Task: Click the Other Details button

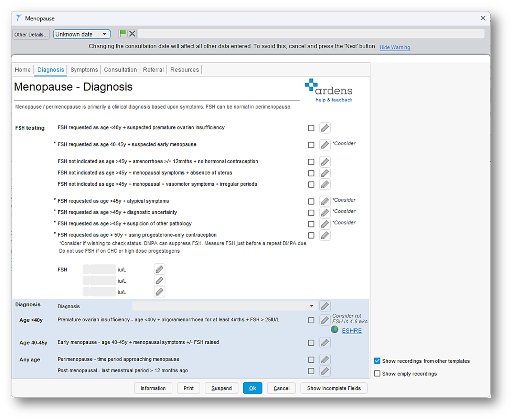Action: [x=31, y=34]
